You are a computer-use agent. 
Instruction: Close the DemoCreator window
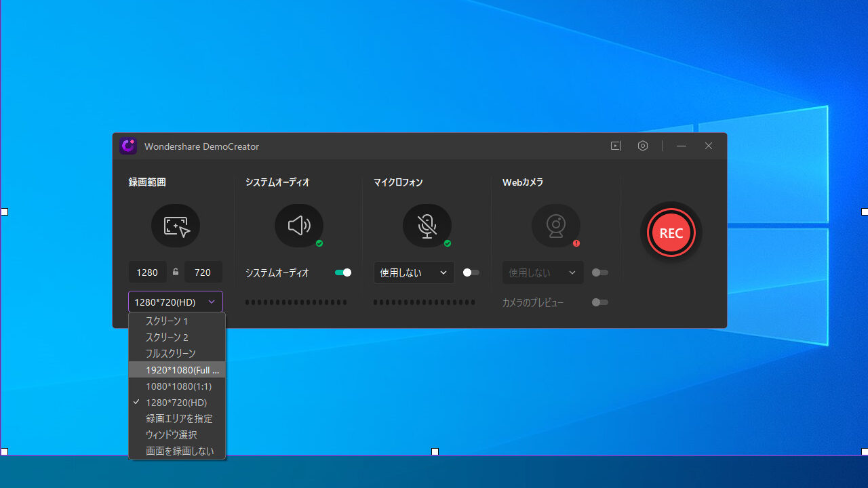click(x=709, y=146)
